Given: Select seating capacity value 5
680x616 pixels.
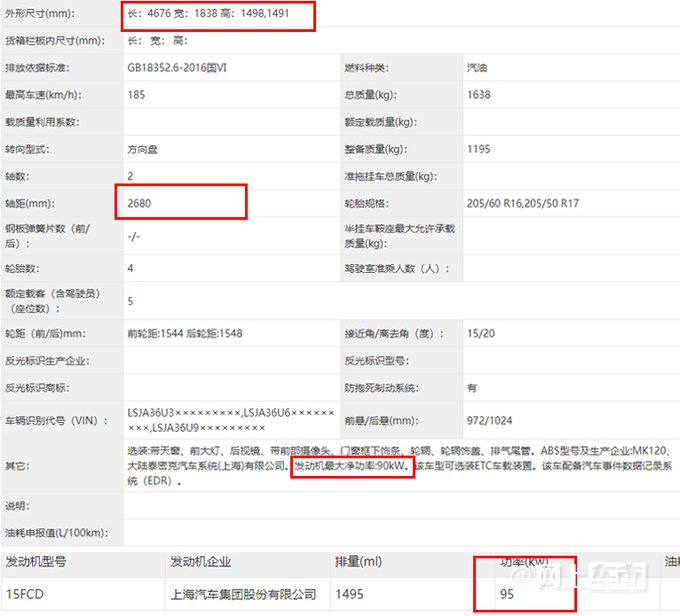Looking at the screenshot, I should point(130,301).
